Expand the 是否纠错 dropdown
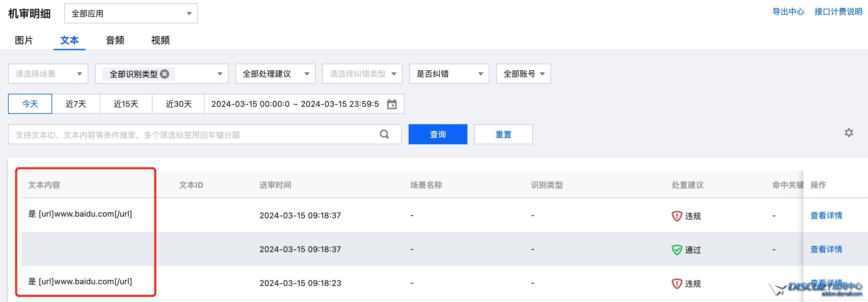This screenshot has height=302, width=868. 448,74
